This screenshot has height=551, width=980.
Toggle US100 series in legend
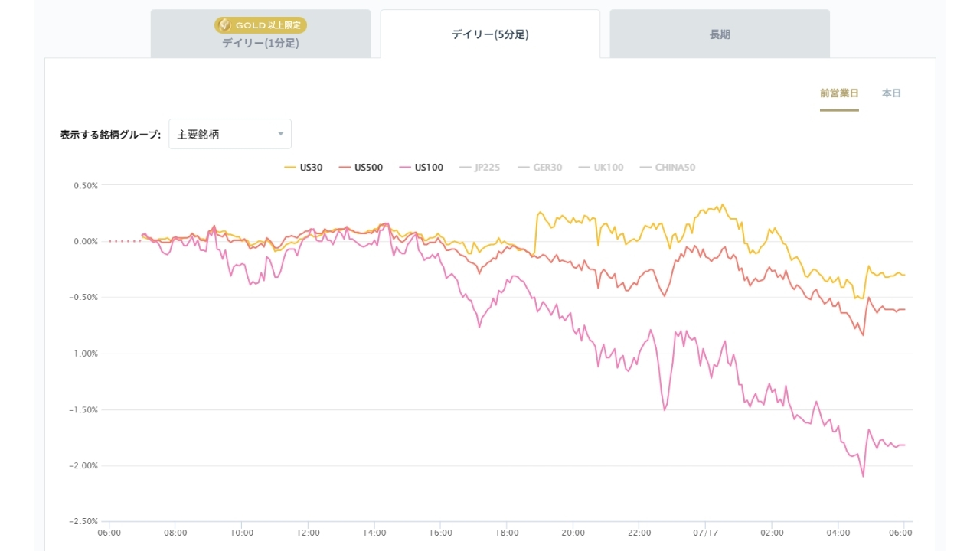(x=421, y=168)
